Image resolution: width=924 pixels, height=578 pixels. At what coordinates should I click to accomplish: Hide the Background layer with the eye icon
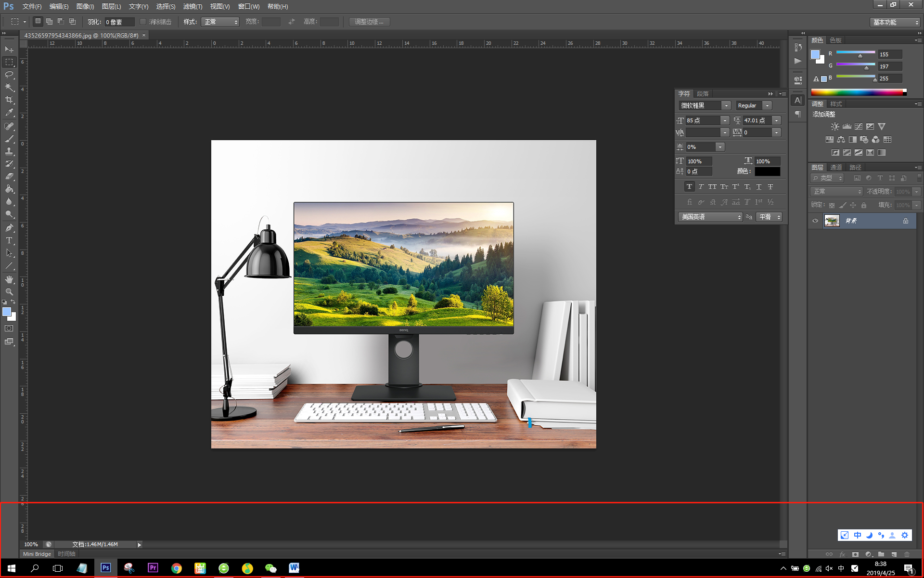pos(815,221)
